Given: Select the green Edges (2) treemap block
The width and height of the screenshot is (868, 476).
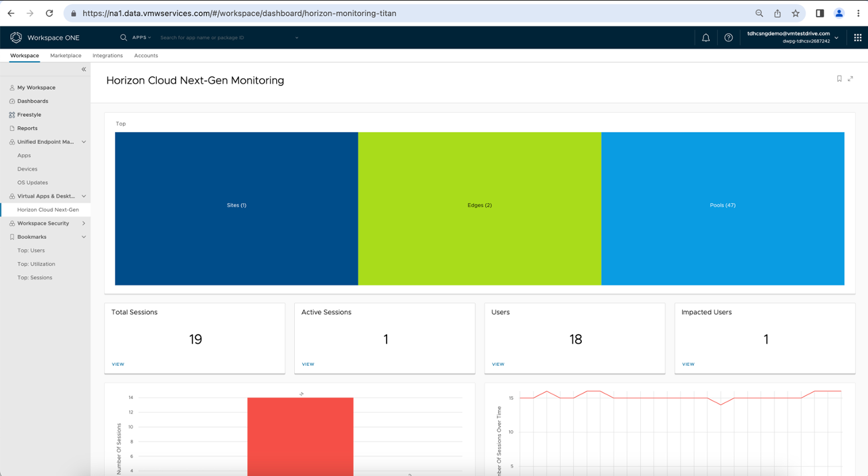Looking at the screenshot, I should coord(479,205).
